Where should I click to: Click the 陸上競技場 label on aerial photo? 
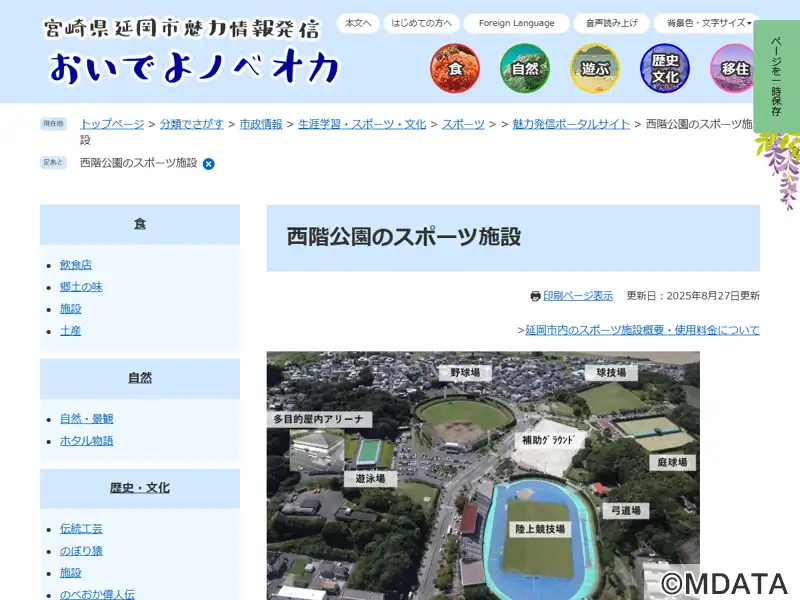pos(540,528)
